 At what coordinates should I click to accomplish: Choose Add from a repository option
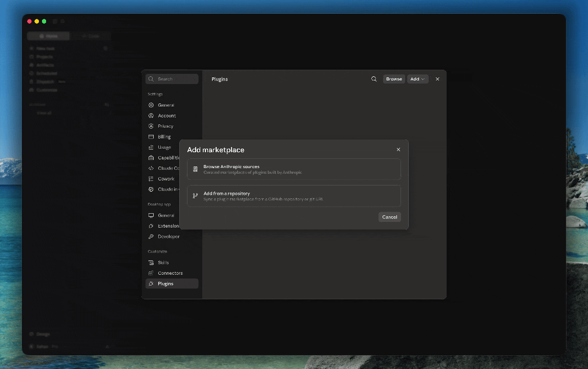(294, 196)
